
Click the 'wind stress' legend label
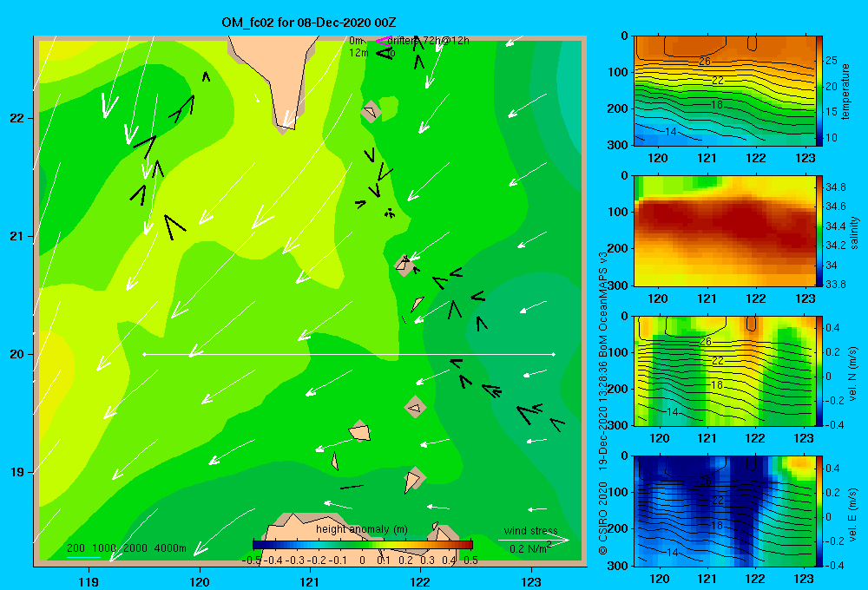click(x=531, y=530)
